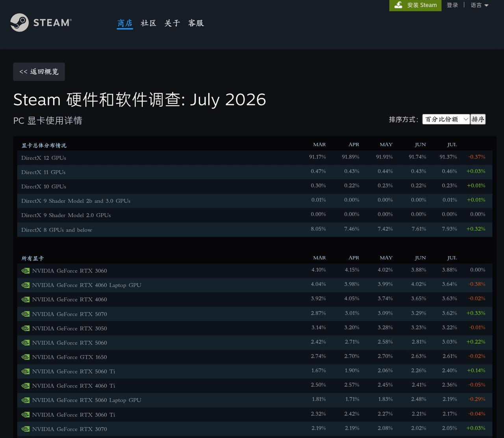
Task: Click NVIDIA icon beside GeForce RTX 5060 Ti
Action: tap(26, 371)
